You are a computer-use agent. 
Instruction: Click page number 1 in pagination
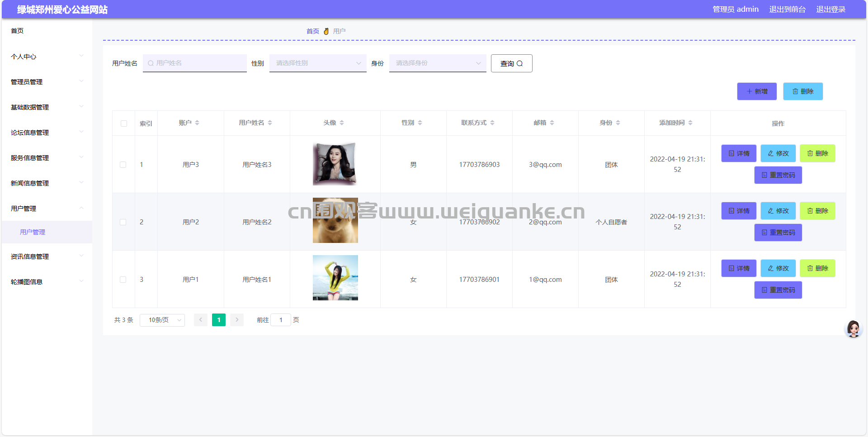(x=219, y=320)
